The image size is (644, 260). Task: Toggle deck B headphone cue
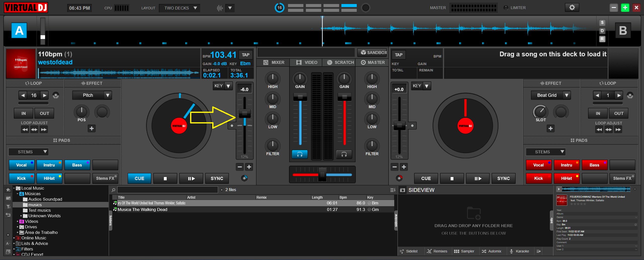(344, 154)
